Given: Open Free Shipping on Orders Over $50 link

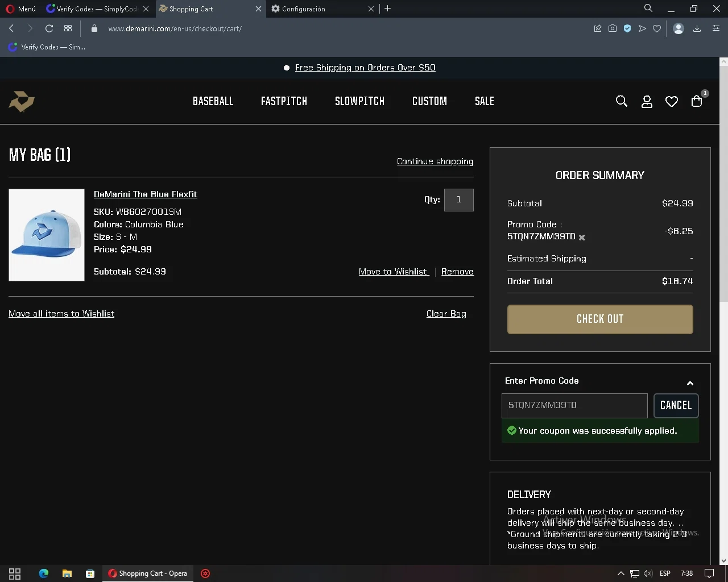Looking at the screenshot, I should (365, 68).
